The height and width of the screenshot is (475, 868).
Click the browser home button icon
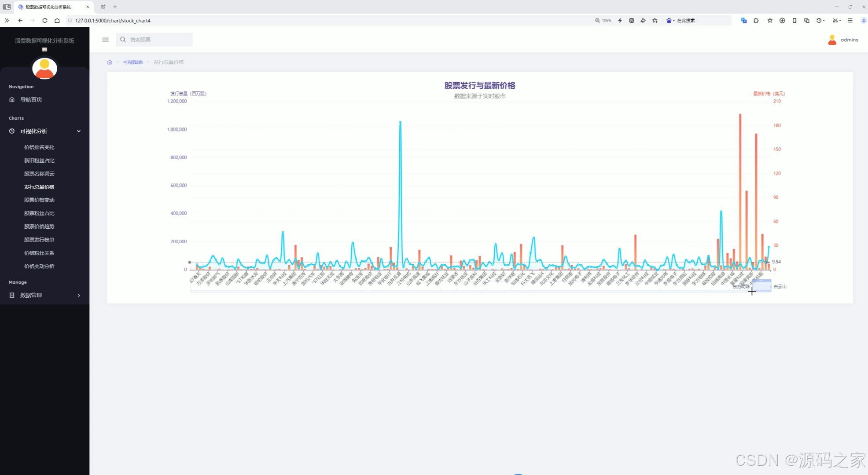point(57,20)
